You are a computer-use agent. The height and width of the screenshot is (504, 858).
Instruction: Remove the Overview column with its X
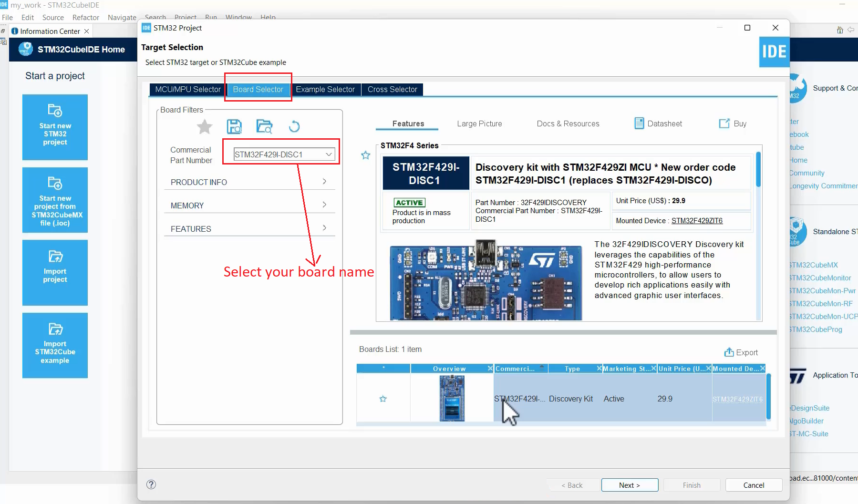coord(490,369)
